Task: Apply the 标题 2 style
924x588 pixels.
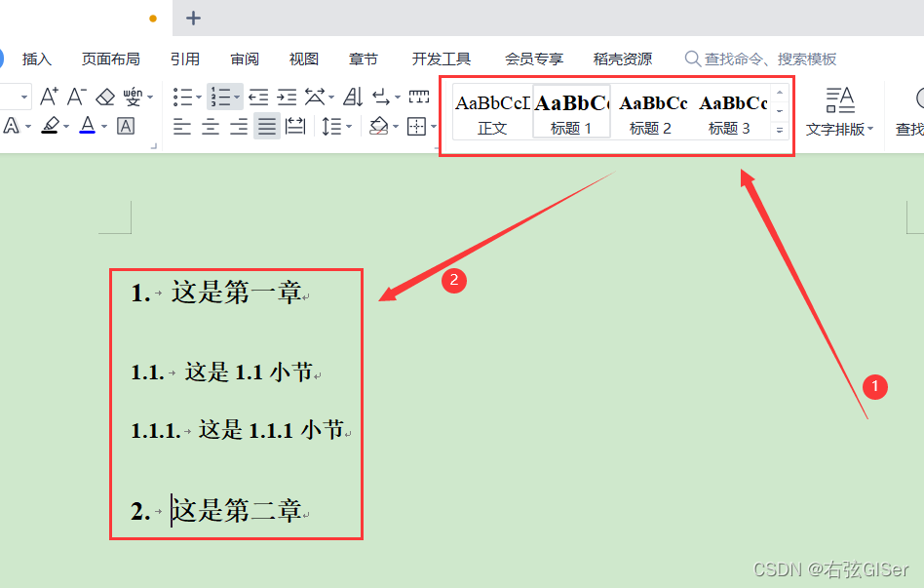Action: click(650, 112)
